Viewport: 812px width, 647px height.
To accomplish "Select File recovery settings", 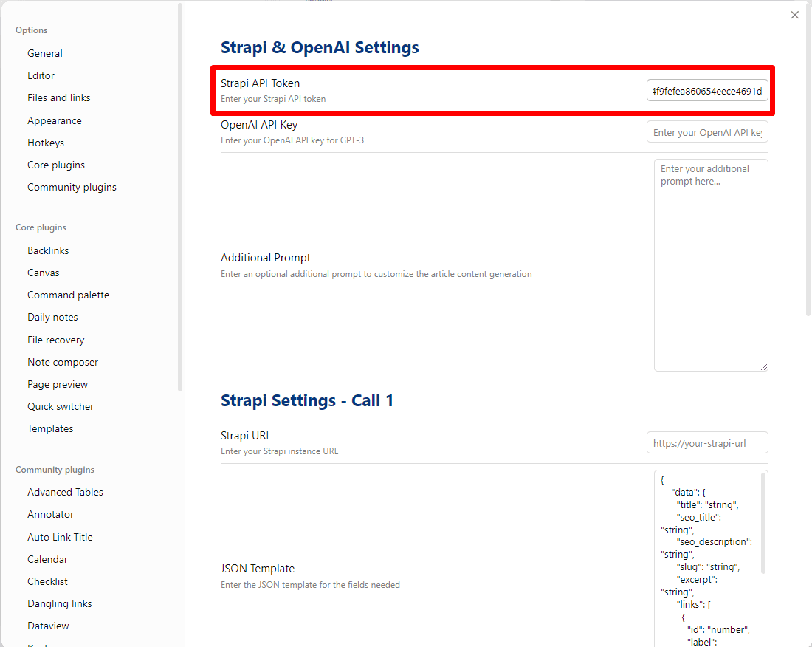I will coord(55,340).
